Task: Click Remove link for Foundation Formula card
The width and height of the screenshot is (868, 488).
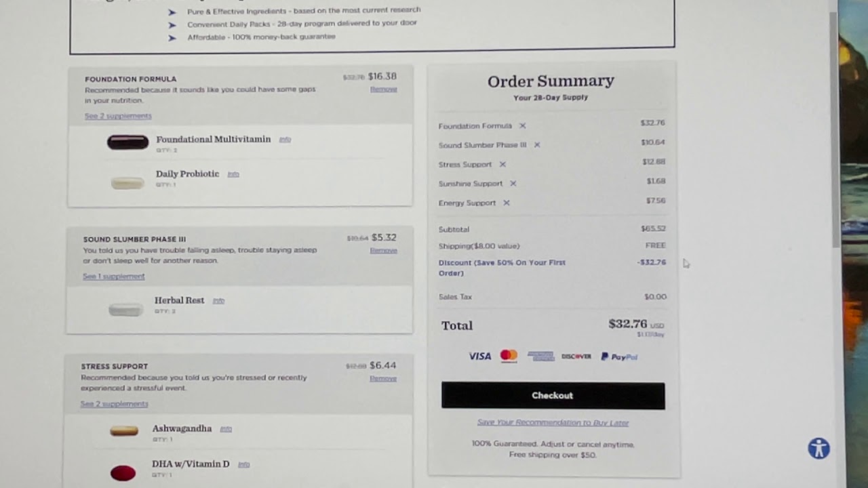Action: [x=383, y=89]
